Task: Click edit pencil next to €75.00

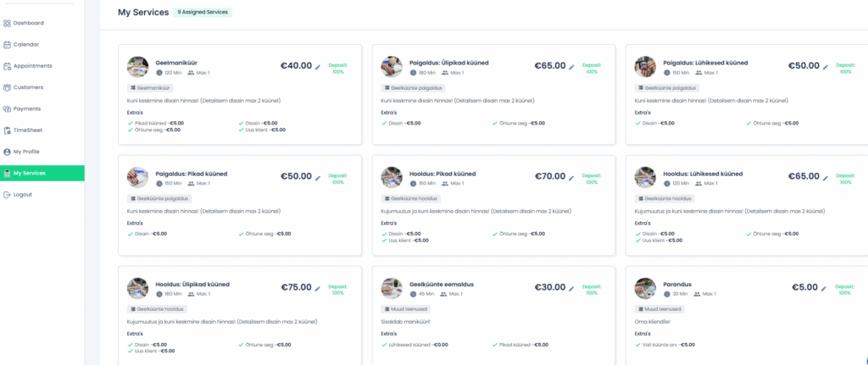Action: [318, 288]
